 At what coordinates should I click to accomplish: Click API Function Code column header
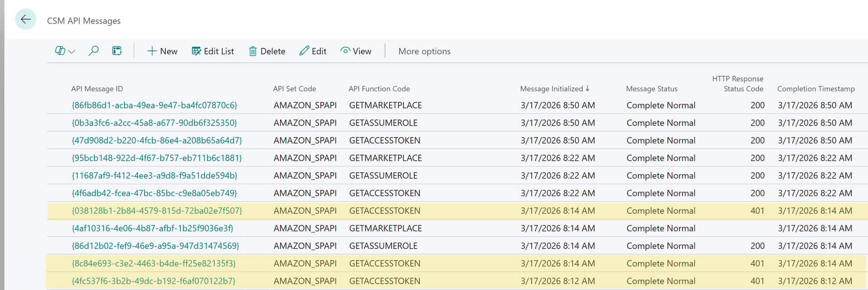[379, 89]
